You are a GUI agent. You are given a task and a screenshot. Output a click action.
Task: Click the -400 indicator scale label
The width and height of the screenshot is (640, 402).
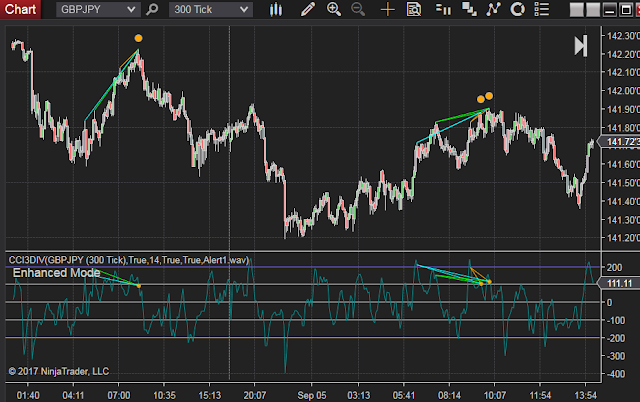pyautogui.click(x=616, y=373)
